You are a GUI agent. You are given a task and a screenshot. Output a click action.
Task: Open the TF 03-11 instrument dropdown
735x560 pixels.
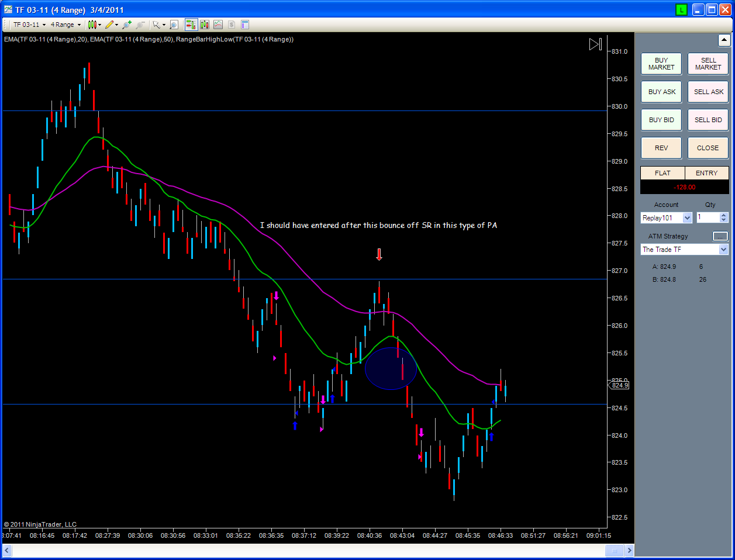click(x=29, y=25)
